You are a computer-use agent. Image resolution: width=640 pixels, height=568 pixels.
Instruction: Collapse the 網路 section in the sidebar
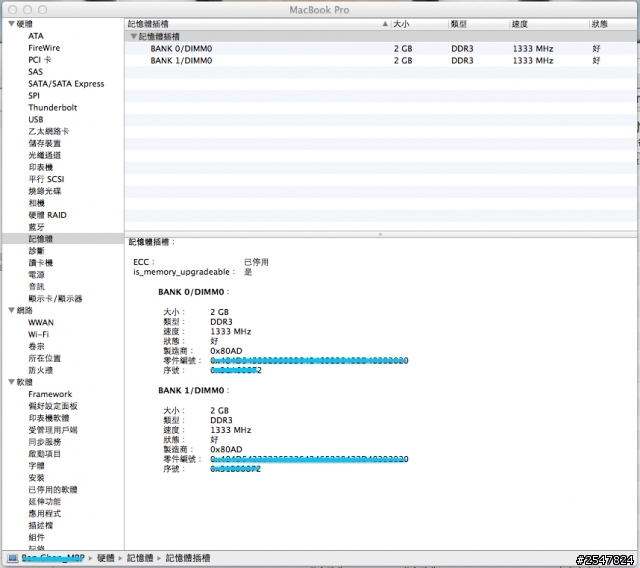pos(11,310)
